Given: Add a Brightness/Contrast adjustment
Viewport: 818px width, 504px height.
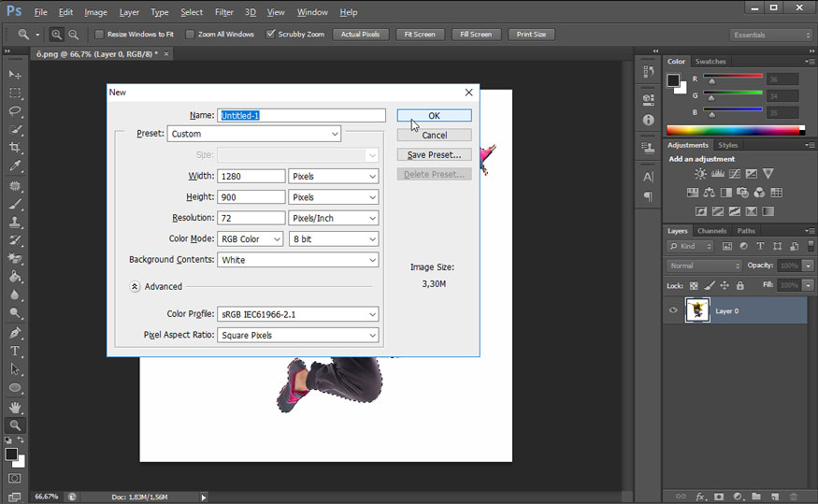Looking at the screenshot, I should point(700,174).
